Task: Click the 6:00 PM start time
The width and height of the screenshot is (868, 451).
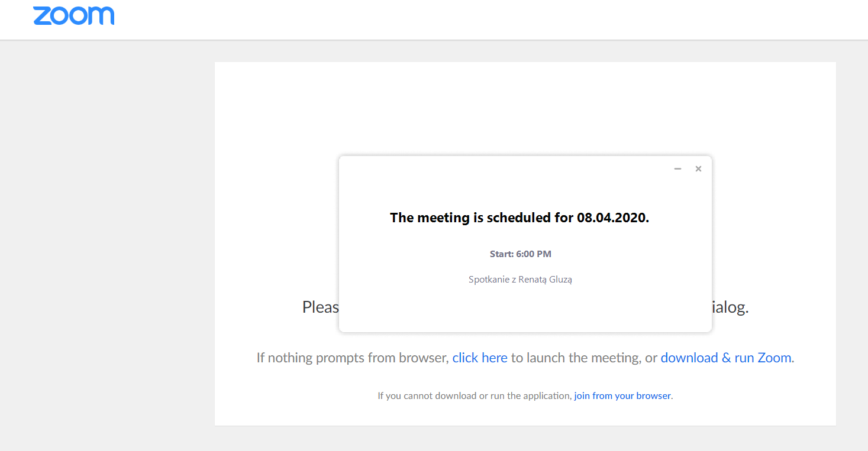Action: [x=534, y=254]
